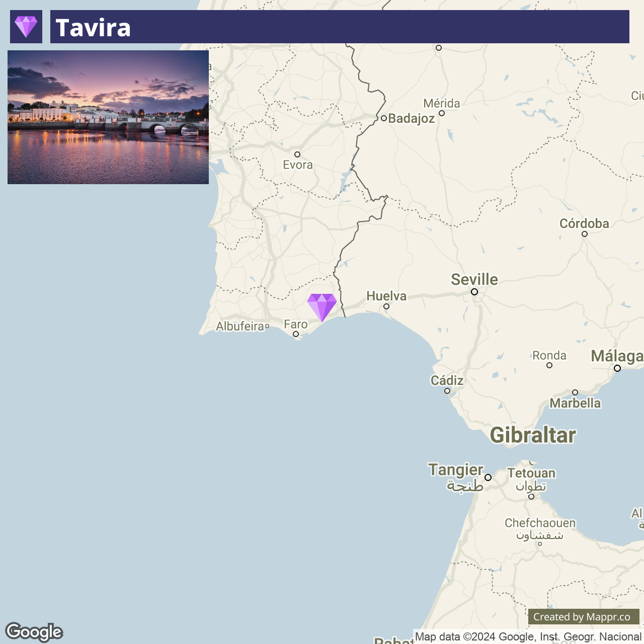Select the Faro city marker dot

click(x=296, y=334)
